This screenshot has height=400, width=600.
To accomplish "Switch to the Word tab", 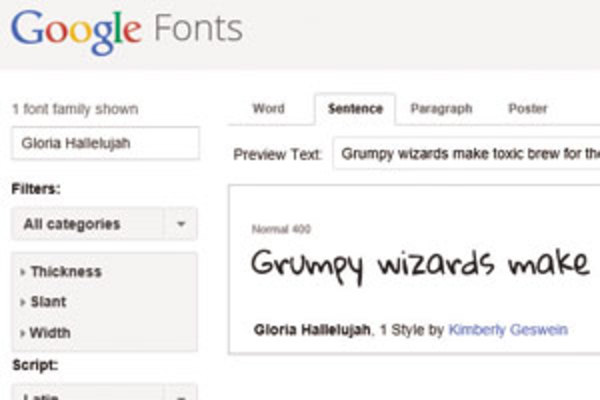I will pos(269,109).
